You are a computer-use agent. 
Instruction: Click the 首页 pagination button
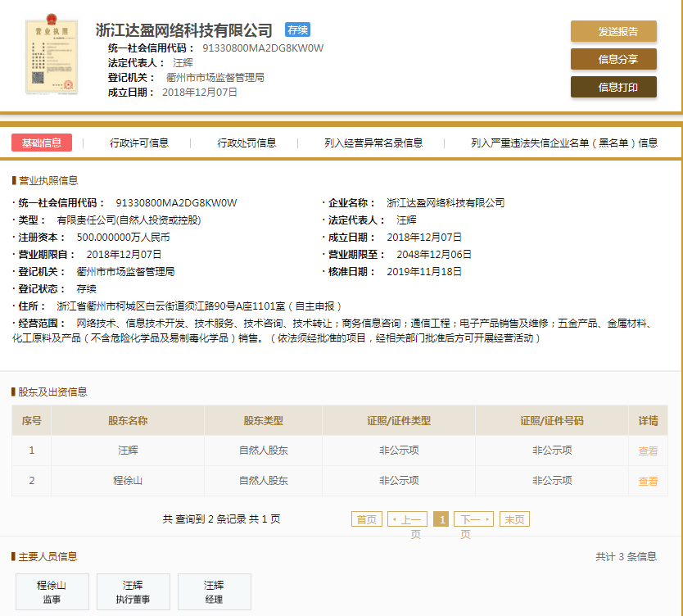coord(366,518)
